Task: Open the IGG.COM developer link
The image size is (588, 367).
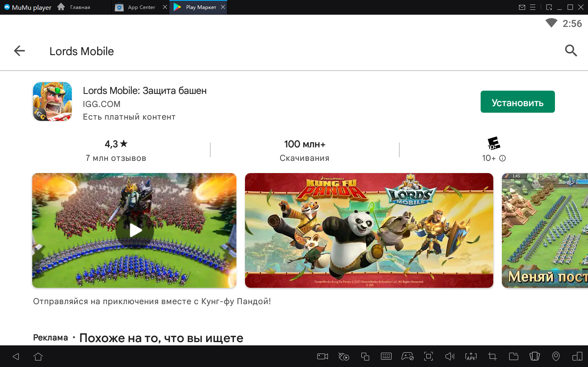Action: (102, 104)
